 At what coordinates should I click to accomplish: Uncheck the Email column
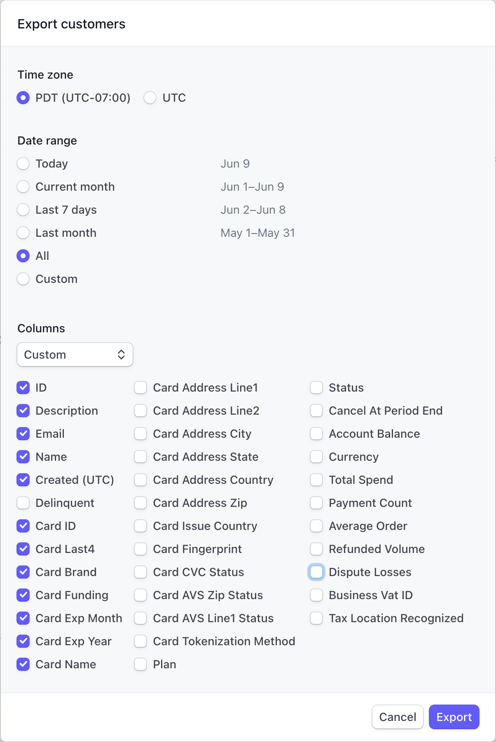point(23,434)
